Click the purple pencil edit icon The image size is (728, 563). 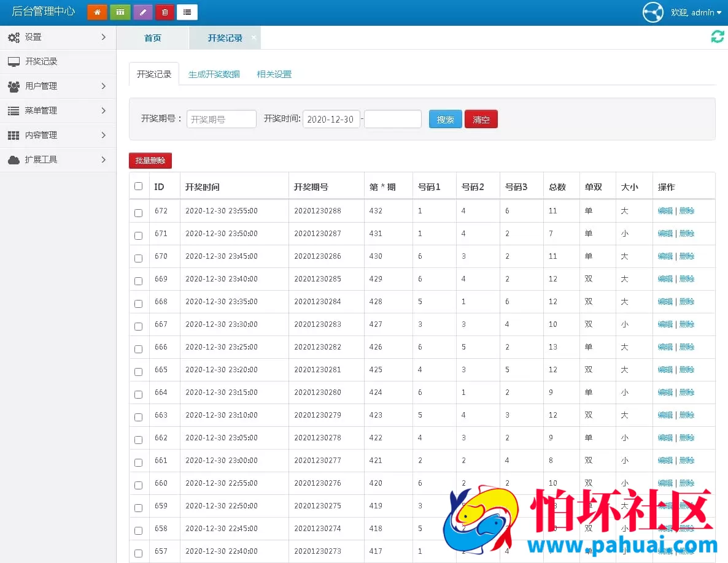pos(142,12)
